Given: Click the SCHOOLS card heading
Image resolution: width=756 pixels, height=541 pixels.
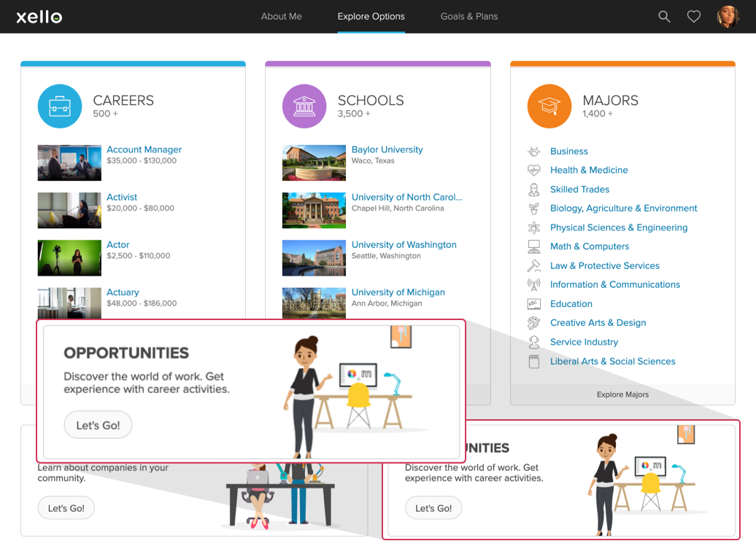Looking at the screenshot, I should click(x=371, y=100).
